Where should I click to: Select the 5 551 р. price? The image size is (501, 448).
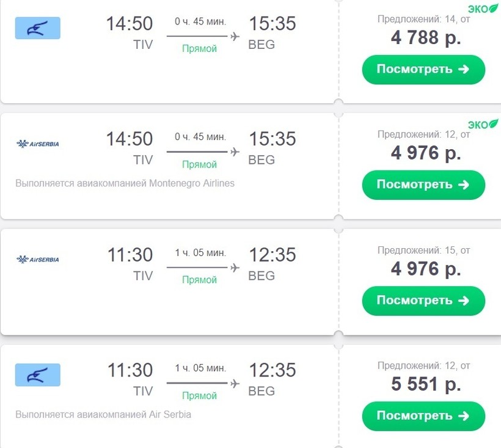click(x=426, y=384)
